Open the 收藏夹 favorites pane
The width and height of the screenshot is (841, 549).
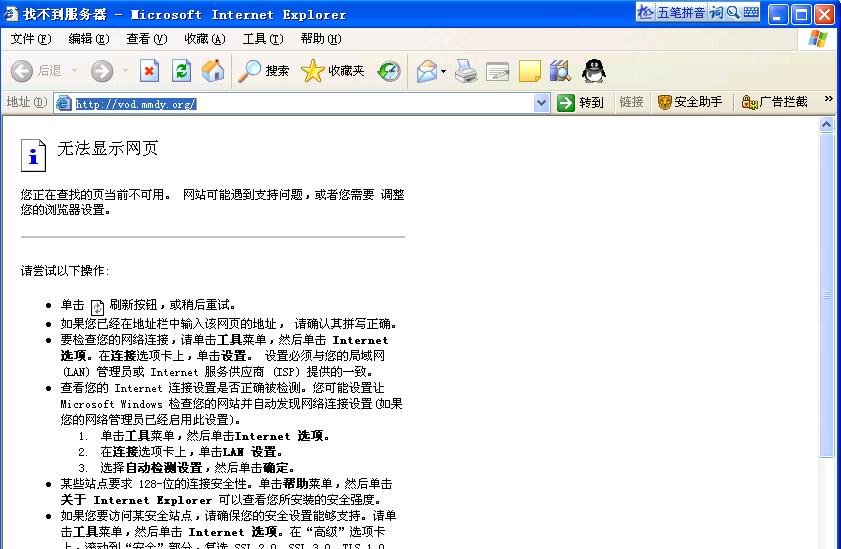(333, 71)
